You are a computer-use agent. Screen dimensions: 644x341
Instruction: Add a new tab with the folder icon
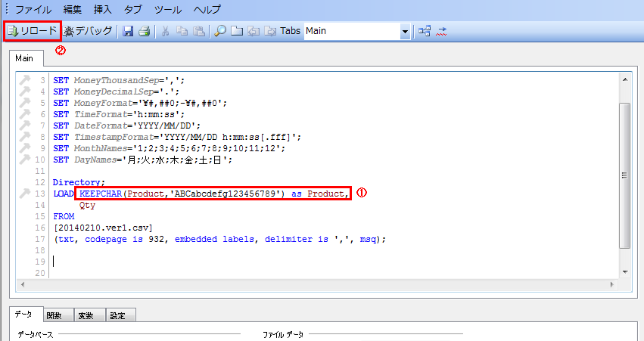coord(237,31)
